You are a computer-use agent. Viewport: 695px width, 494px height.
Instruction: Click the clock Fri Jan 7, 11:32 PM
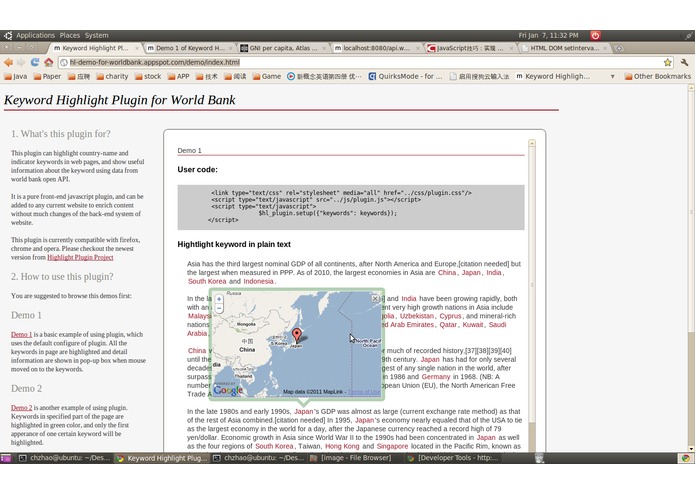[x=548, y=35]
